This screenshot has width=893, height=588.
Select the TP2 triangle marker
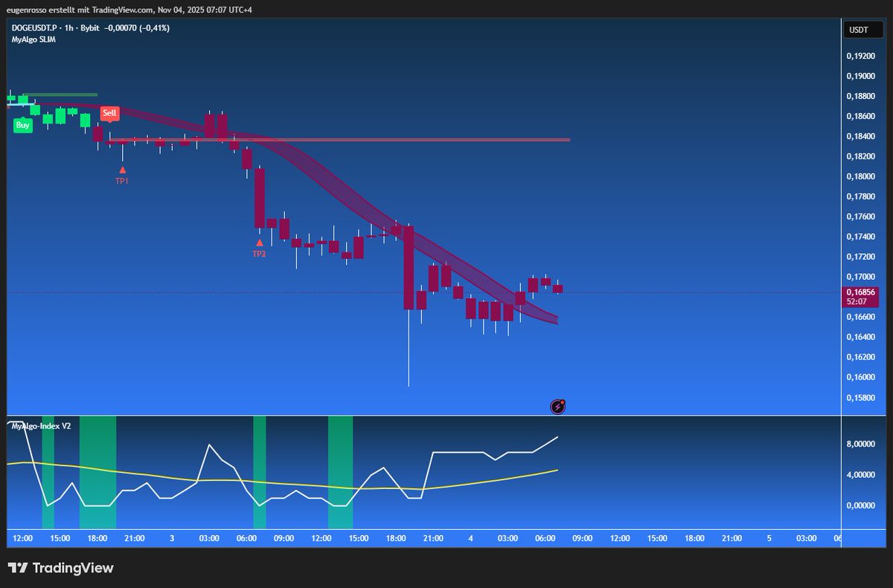pyautogui.click(x=260, y=242)
